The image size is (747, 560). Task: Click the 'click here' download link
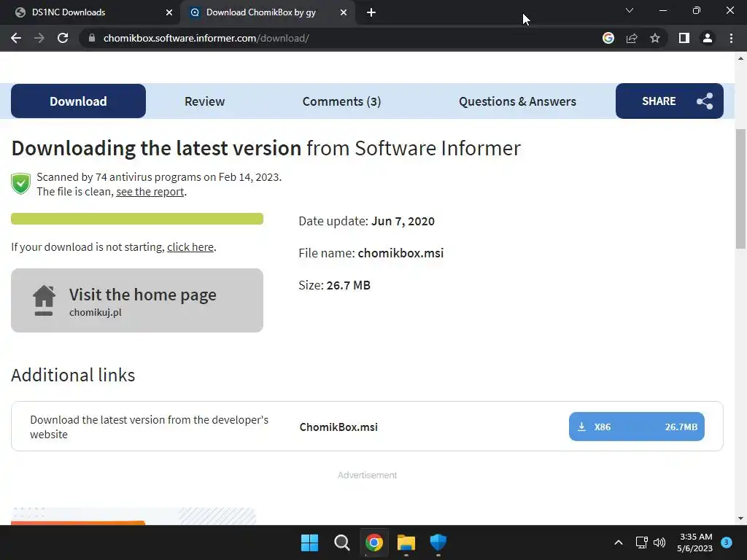click(190, 247)
